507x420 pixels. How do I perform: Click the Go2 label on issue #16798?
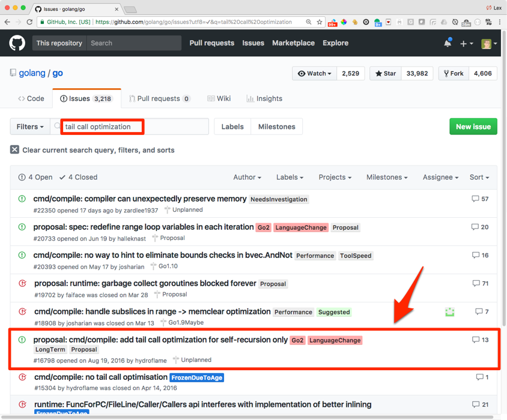coord(297,340)
